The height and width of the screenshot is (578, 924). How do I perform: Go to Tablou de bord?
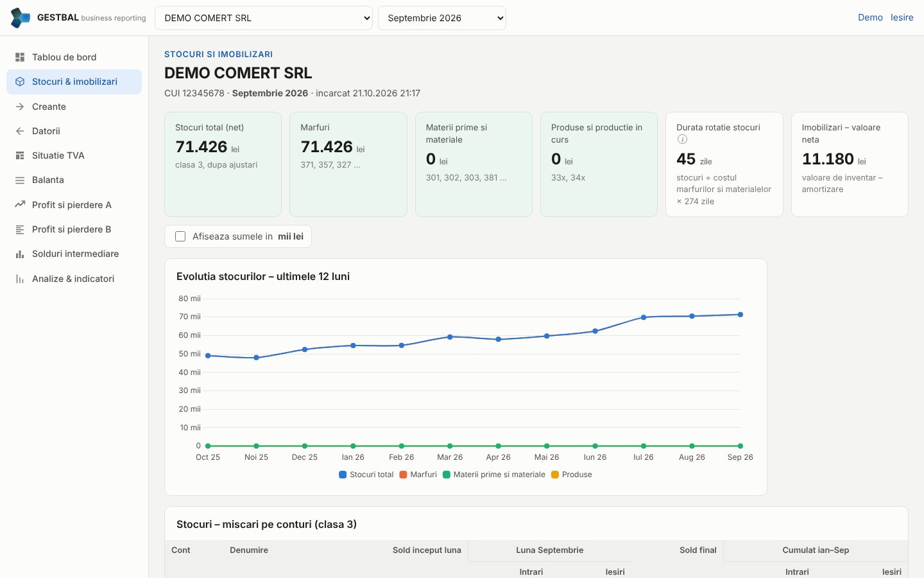(74, 57)
